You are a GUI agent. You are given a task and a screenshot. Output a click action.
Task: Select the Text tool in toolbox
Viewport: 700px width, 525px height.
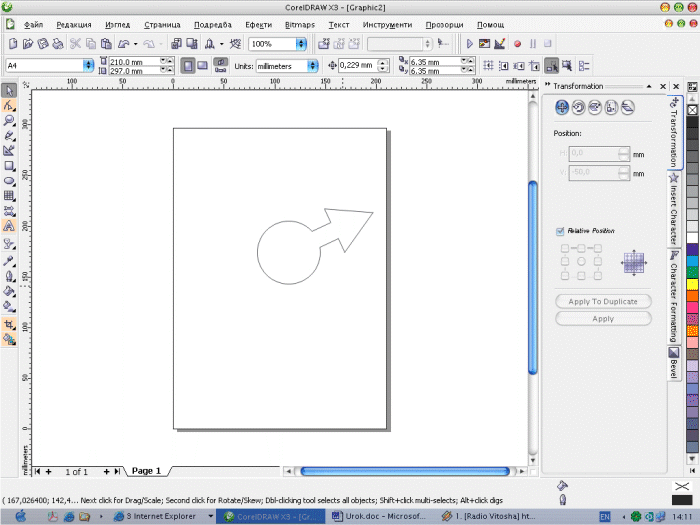click(9, 226)
